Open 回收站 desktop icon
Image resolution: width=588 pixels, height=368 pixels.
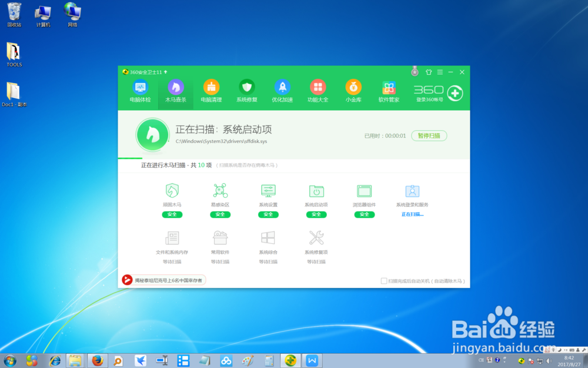tap(14, 15)
